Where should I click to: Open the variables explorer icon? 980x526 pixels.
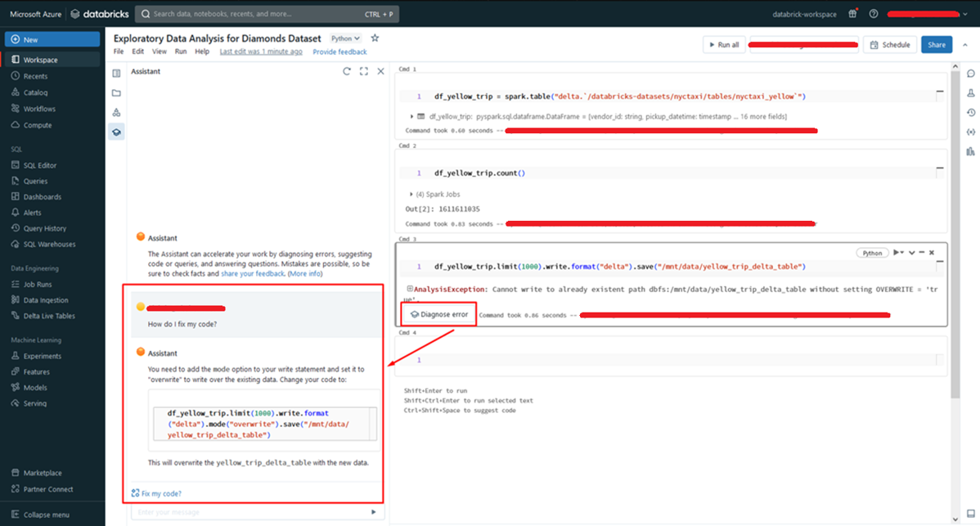coord(970,132)
